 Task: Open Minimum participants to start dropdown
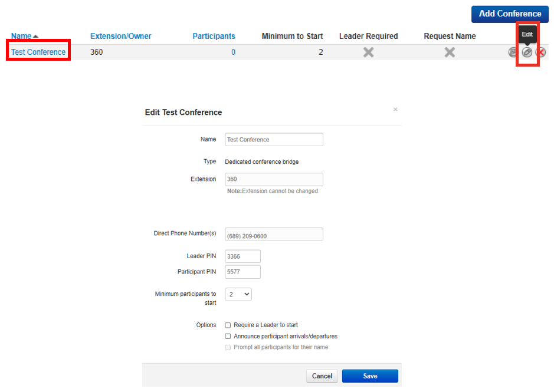[x=238, y=294]
